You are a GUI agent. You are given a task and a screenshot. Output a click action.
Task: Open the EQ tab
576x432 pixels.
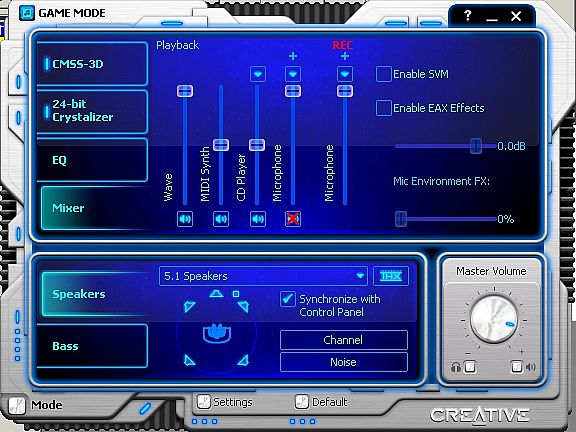tap(92, 160)
